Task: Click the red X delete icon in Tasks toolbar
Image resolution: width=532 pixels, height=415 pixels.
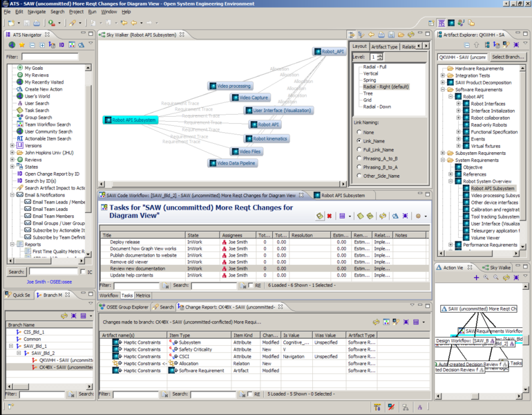Action: point(330,216)
